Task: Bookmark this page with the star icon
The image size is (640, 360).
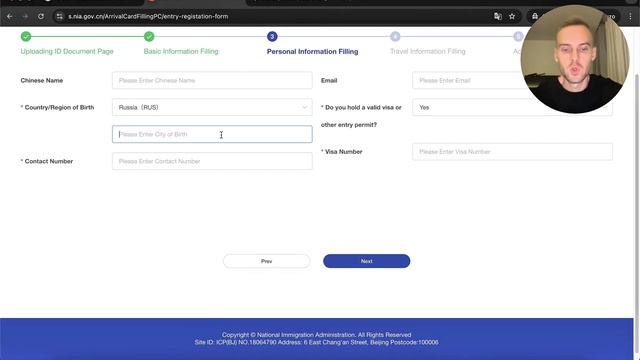Action: point(512,16)
